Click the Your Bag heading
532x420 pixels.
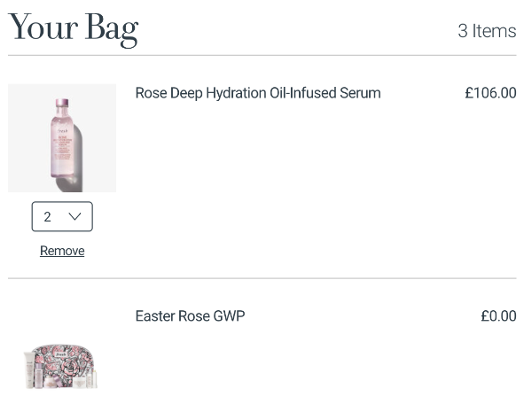point(73,28)
